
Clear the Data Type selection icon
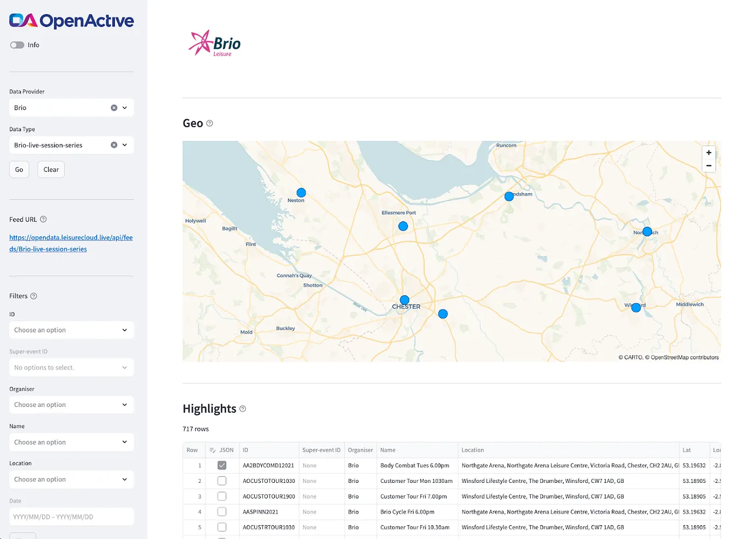pos(114,145)
